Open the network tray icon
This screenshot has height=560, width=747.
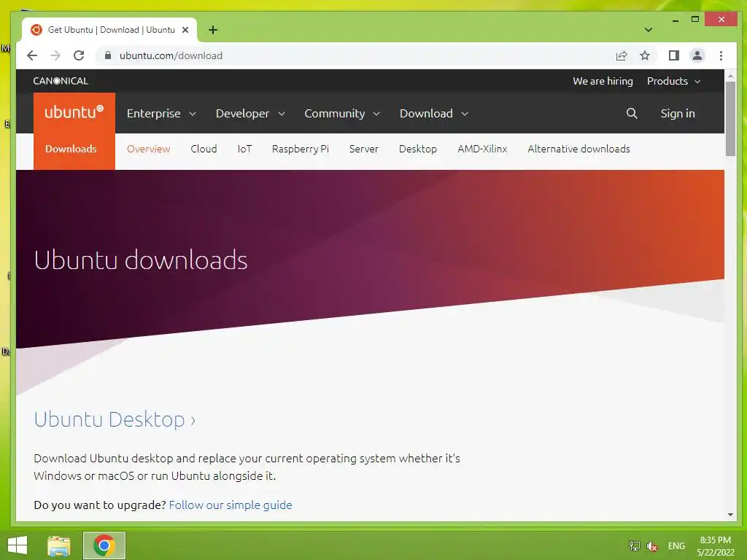(x=634, y=545)
